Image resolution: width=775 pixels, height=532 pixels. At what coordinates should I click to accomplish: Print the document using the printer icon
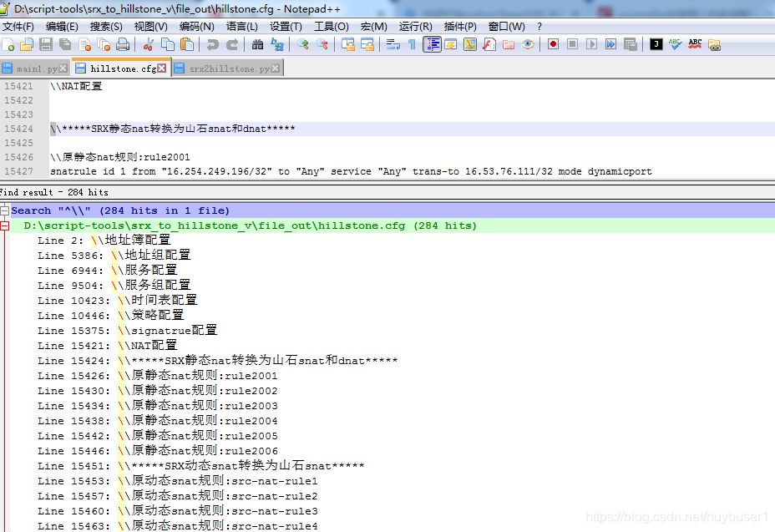[123, 45]
